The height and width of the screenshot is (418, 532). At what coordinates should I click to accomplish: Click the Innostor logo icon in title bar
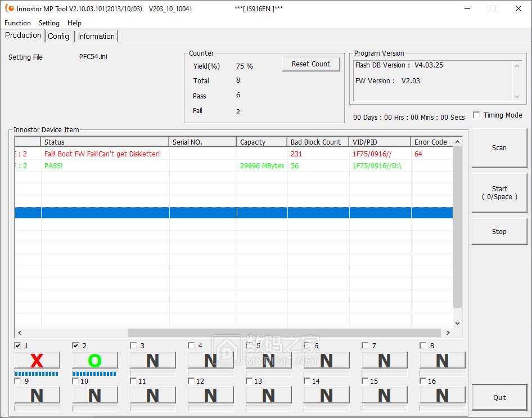click(x=10, y=8)
